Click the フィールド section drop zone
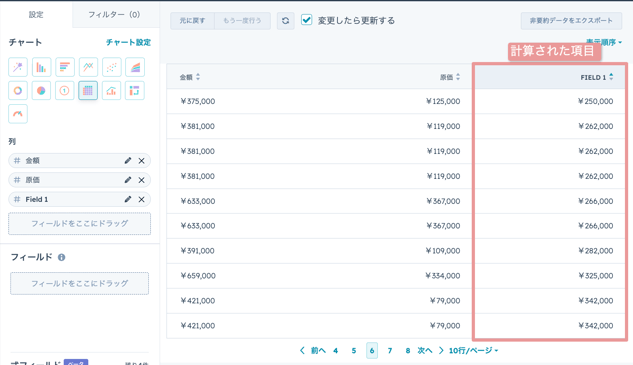The height and width of the screenshot is (365, 633). pos(80,283)
